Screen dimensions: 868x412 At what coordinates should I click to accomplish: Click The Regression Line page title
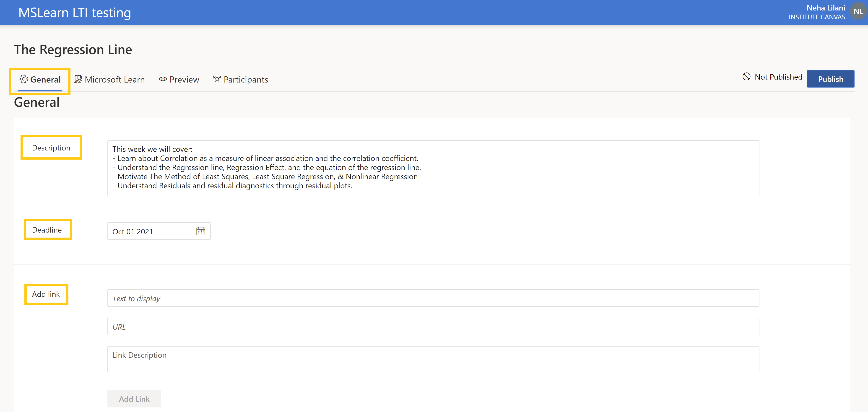pyautogui.click(x=73, y=49)
